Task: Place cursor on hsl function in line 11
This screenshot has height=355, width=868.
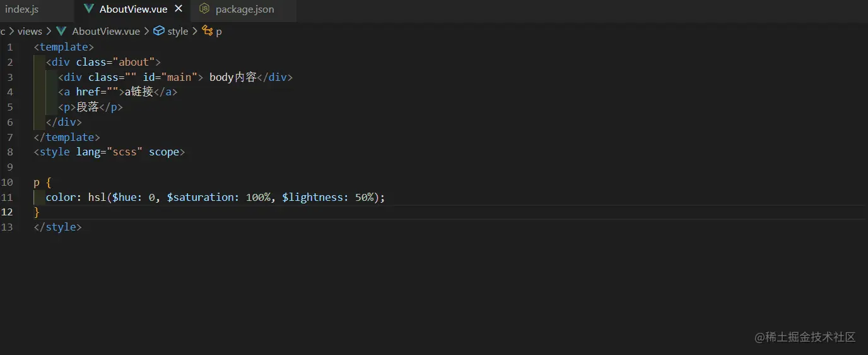Action: coord(97,198)
